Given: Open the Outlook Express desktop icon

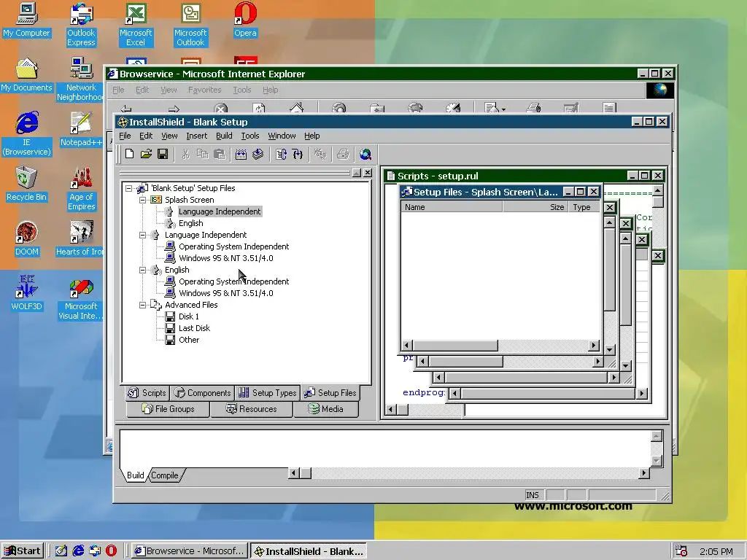Looking at the screenshot, I should coord(81,26).
